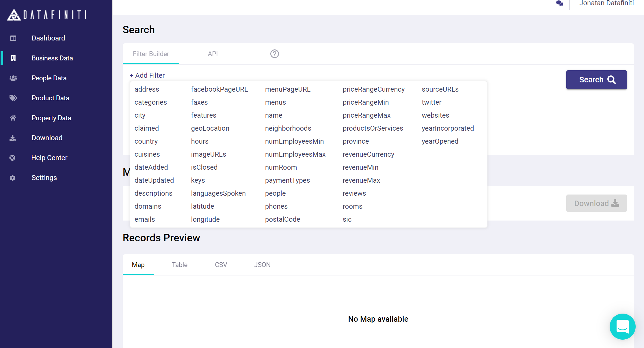Click the Help Center lifebuoy icon
The height and width of the screenshot is (348, 644).
pos(12,158)
